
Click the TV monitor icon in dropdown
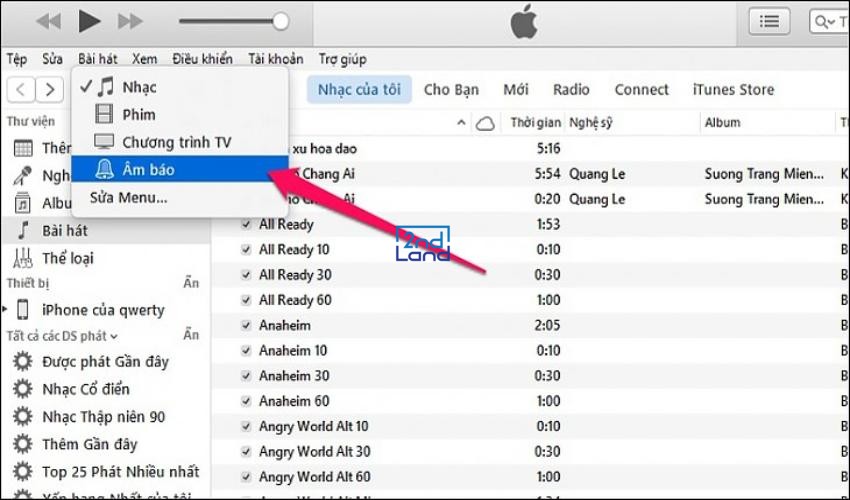(104, 142)
